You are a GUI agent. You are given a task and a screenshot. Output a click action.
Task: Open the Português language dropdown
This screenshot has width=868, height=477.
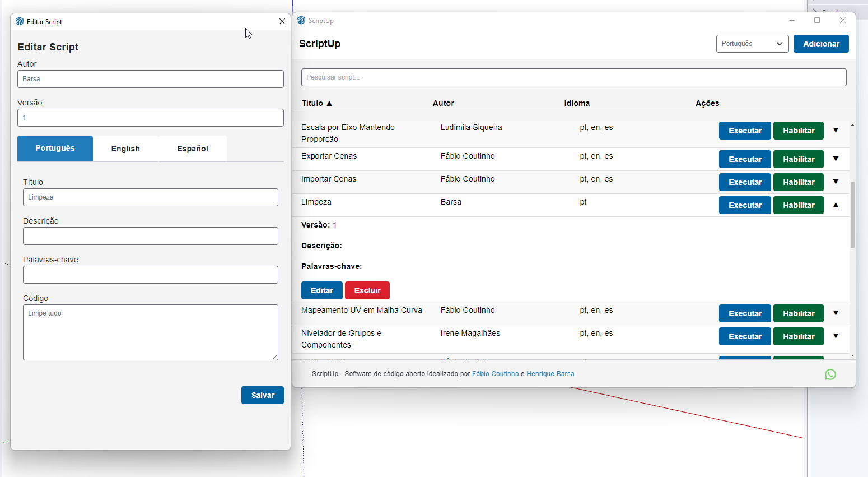[752, 44]
